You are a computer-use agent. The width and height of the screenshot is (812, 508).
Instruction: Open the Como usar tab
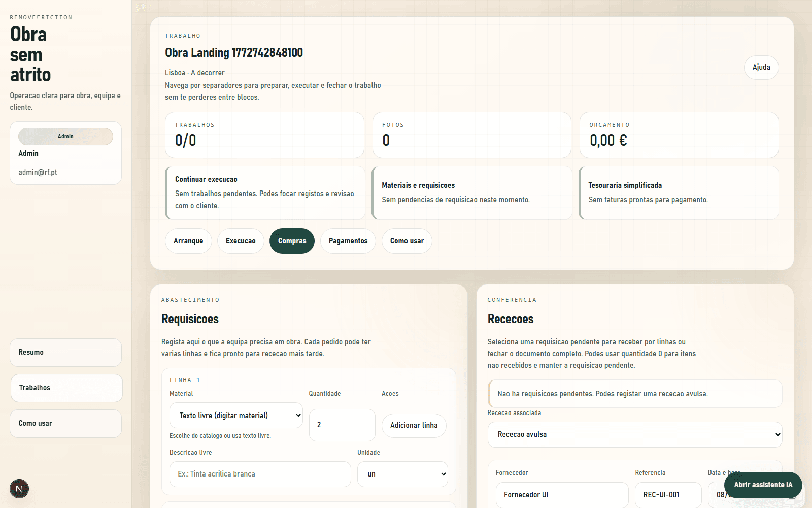pyautogui.click(x=407, y=241)
